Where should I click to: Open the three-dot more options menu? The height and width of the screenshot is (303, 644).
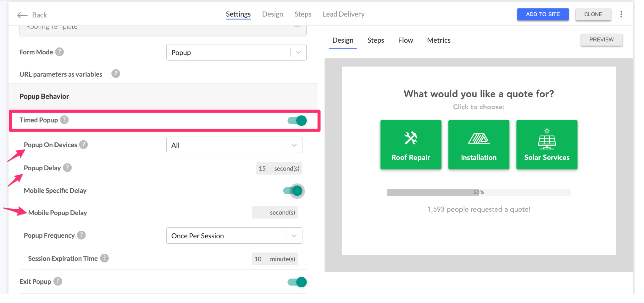click(621, 14)
